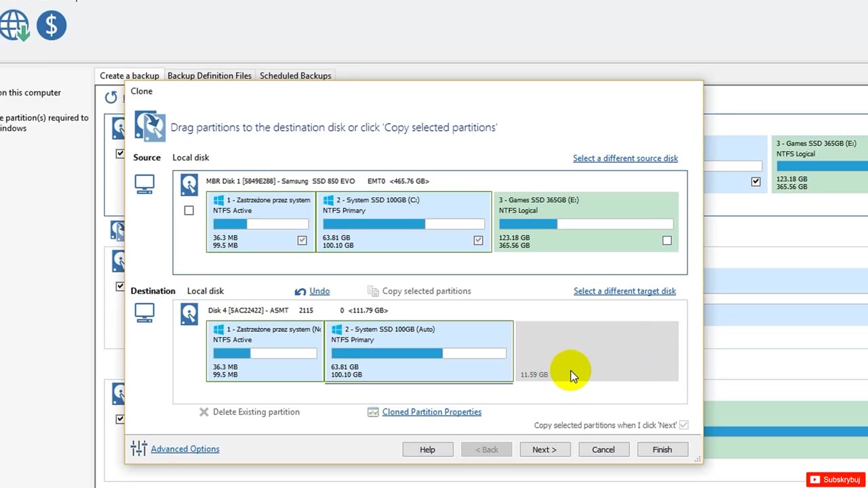Toggle the whole source disk checkbox
The image size is (868, 488).
[189, 211]
